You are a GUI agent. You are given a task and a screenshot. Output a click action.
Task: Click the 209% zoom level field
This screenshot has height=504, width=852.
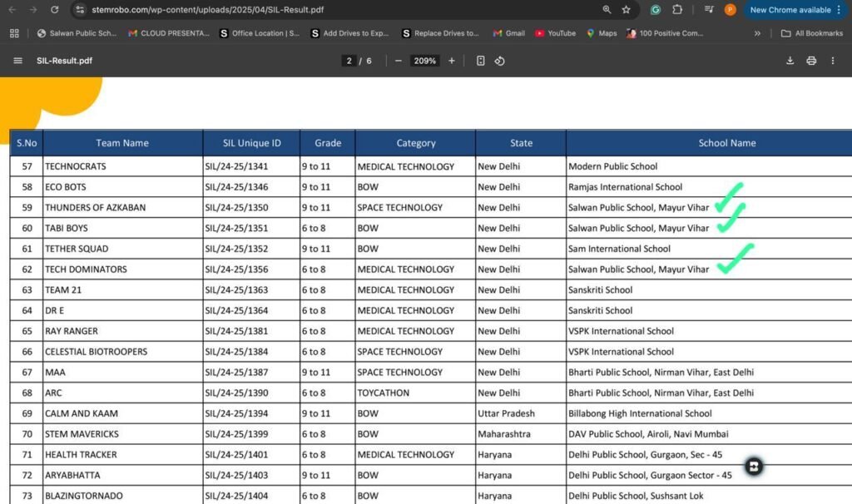425,61
